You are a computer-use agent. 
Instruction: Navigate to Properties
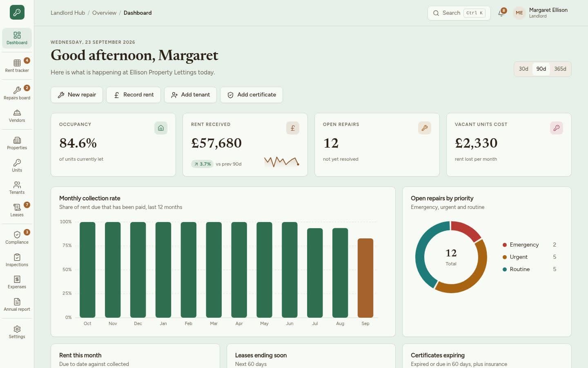point(17,143)
